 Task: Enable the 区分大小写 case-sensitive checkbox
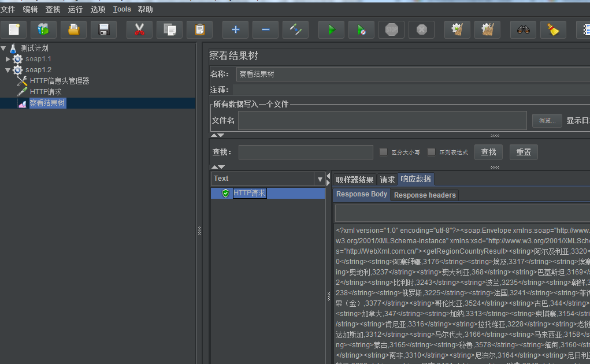(x=383, y=152)
